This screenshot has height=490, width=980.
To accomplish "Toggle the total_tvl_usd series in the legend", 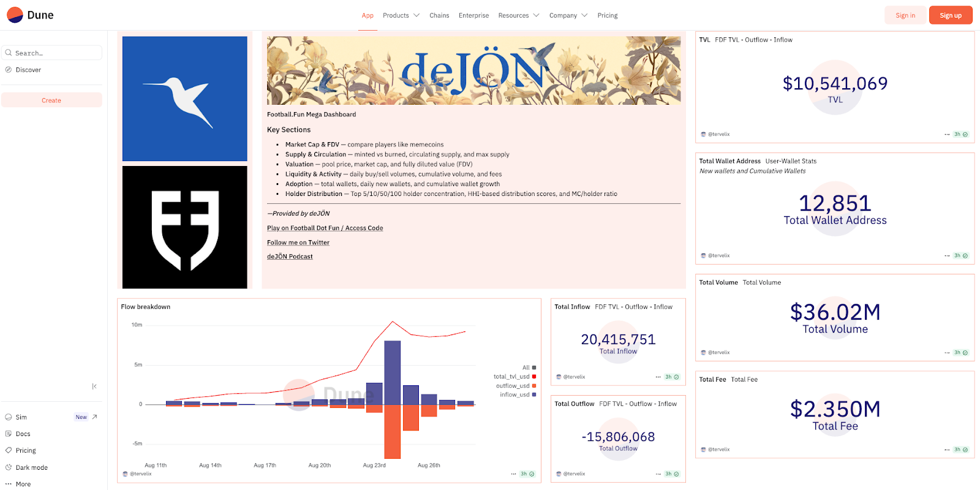I will point(511,377).
